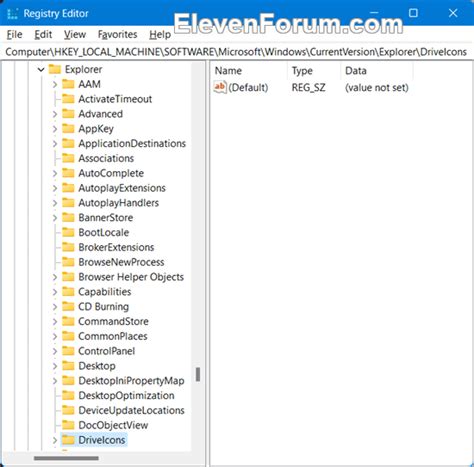The width and height of the screenshot is (474, 467).
Task: Click the BrokerExtensions folder icon
Action: 68,247
